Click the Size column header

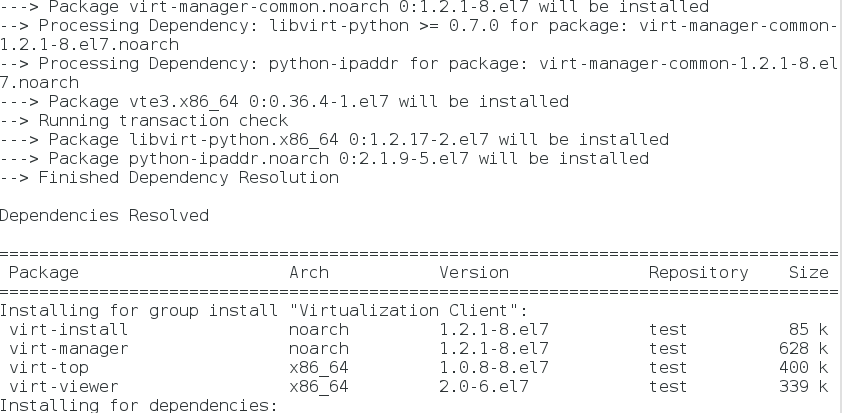coord(808,272)
